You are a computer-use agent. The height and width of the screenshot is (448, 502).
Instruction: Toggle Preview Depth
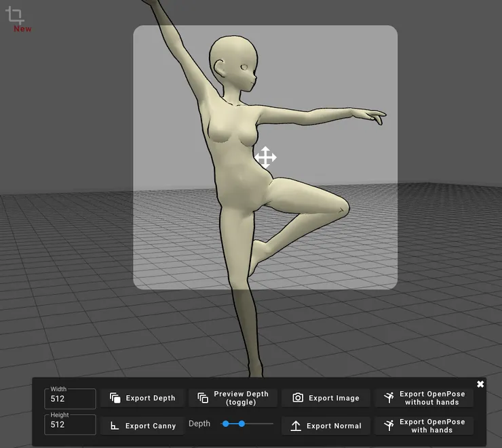(x=233, y=398)
